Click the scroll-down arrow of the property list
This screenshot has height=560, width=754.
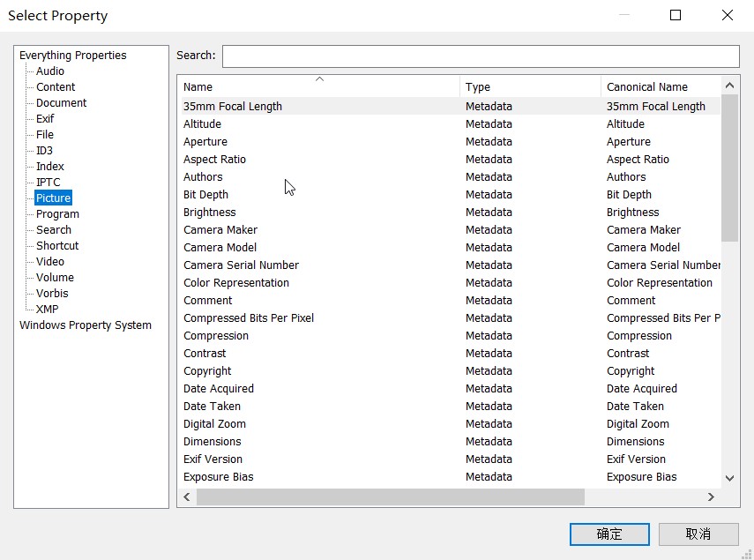729,478
